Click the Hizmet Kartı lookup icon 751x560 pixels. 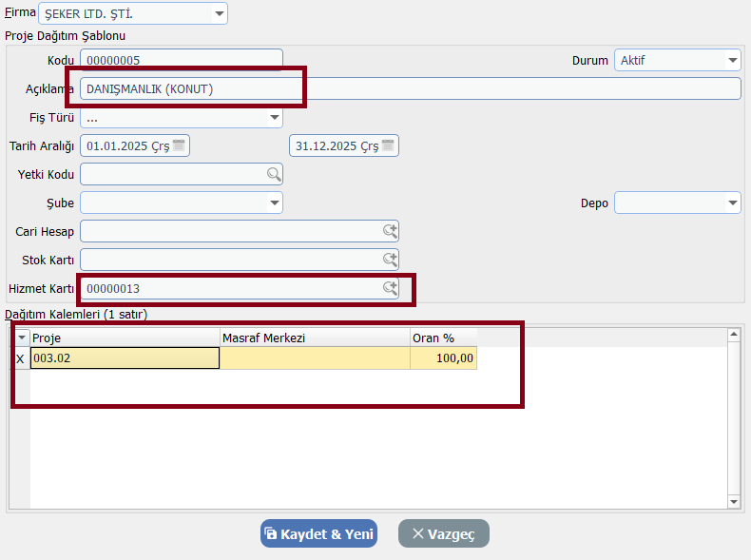coord(390,288)
